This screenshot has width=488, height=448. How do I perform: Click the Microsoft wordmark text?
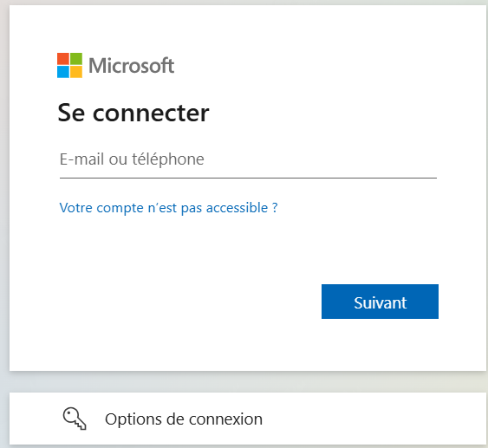[132, 66]
